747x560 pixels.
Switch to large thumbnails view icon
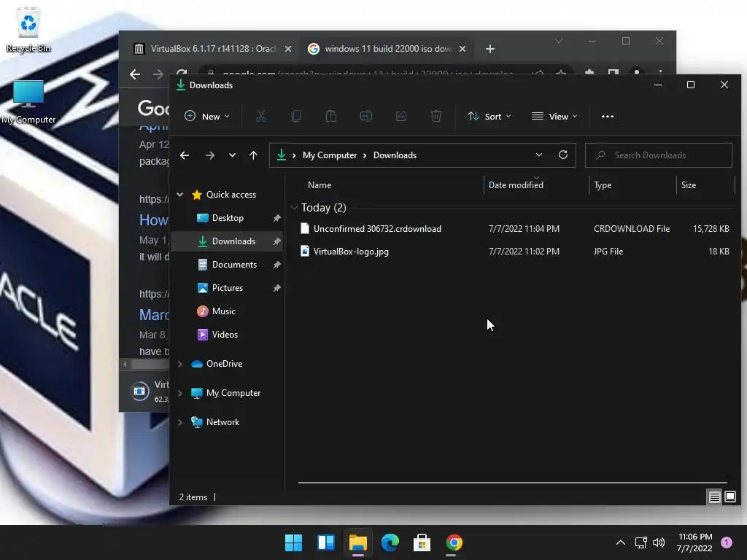729,497
